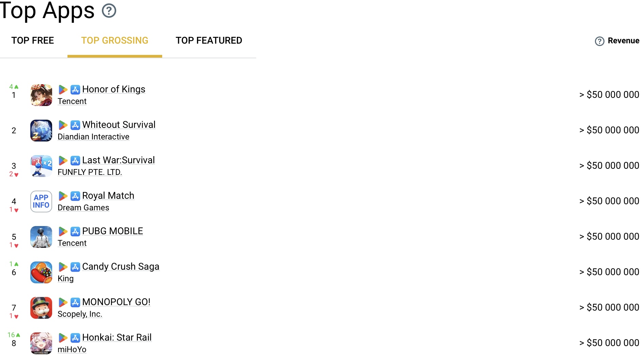Click App Store icon for Honkai: Star Rail
This screenshot has width=644, height=359.
tap(75, 338)
